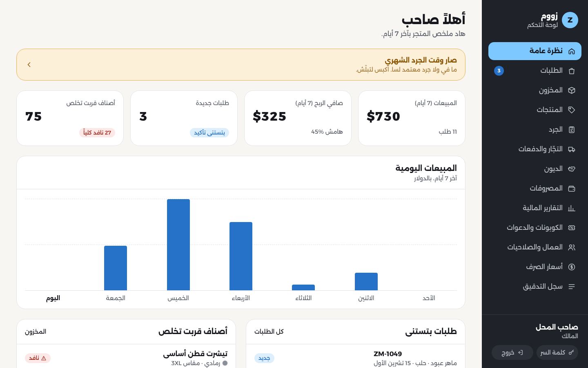Select the الأربعاء bar in daily sales
The width and height of the screenshot is (588, 368).
point(241,256)
